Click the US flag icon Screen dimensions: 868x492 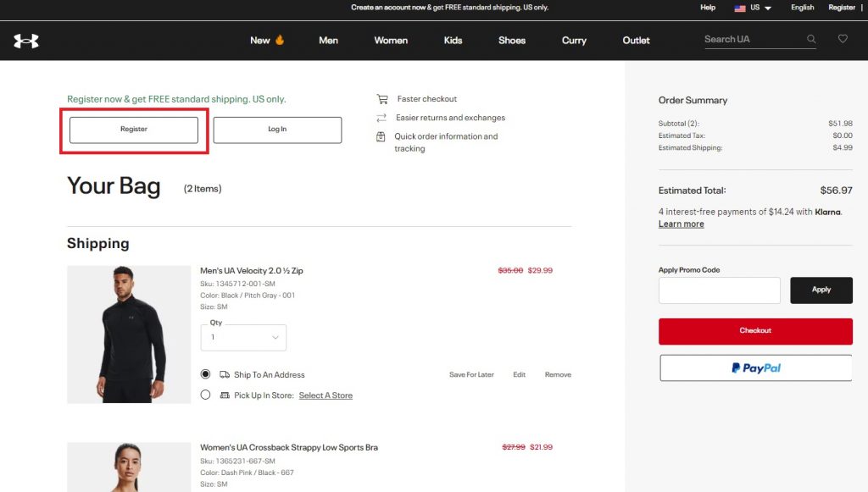click(x=740, y=8)
